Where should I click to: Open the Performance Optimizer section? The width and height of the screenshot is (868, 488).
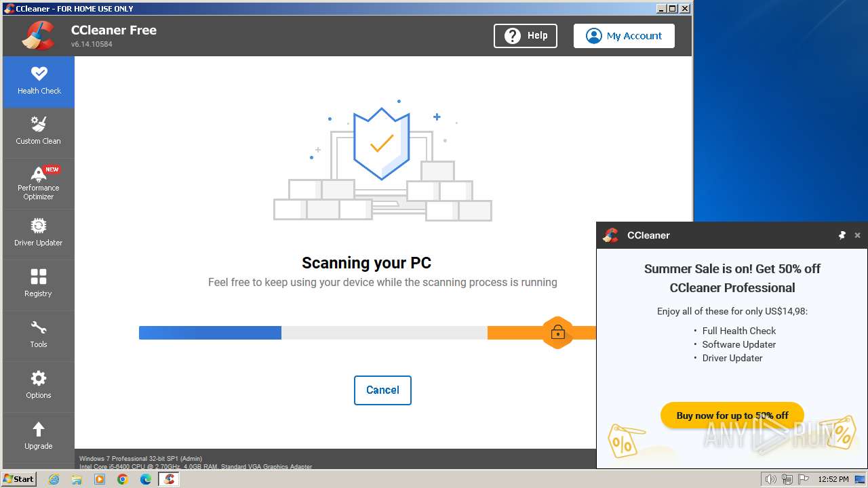point(39,184)
